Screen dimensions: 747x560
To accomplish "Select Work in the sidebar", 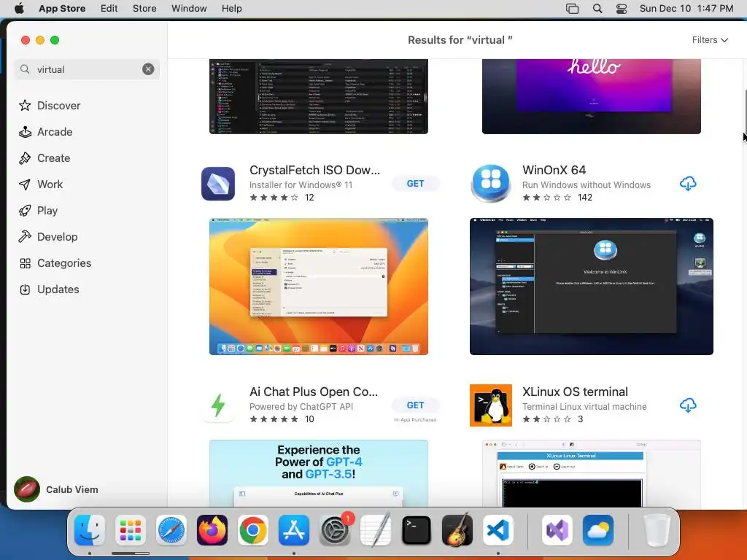I will point(41,184).
